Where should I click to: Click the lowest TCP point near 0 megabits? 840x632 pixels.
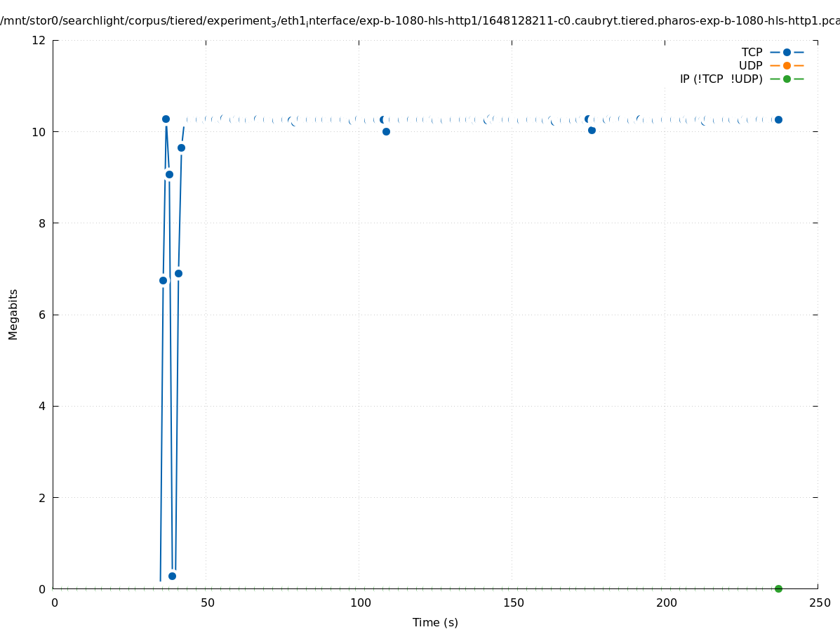[172, 576]
